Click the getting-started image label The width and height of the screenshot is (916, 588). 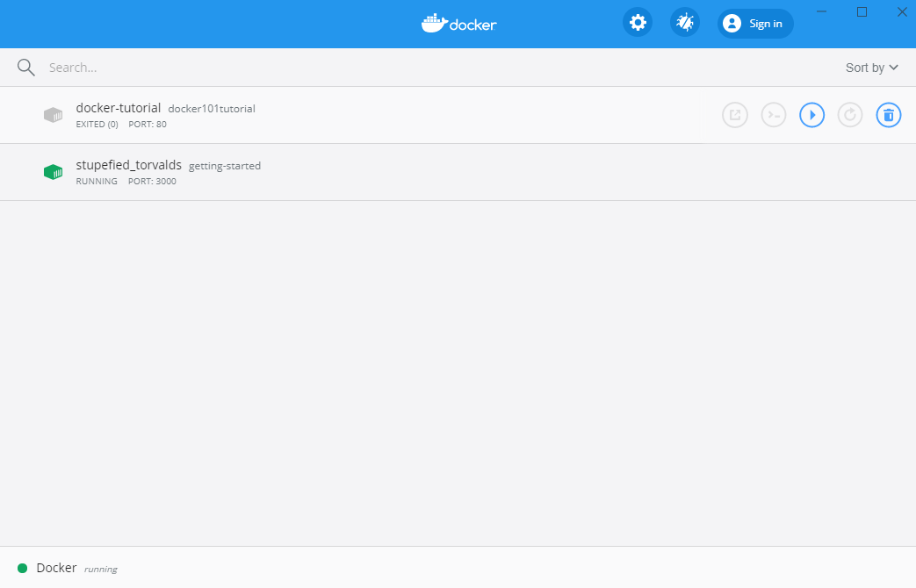coord(224,166)
